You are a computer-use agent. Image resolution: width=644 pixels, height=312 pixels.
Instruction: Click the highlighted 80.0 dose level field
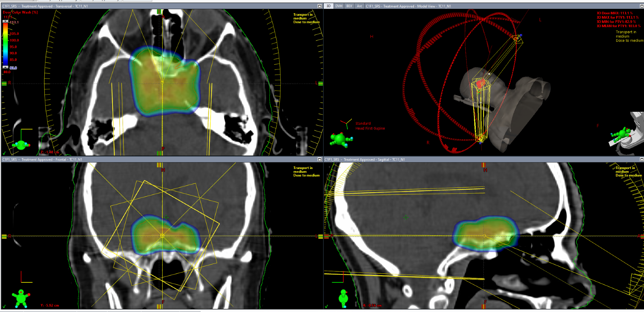(x=13, y=68)
